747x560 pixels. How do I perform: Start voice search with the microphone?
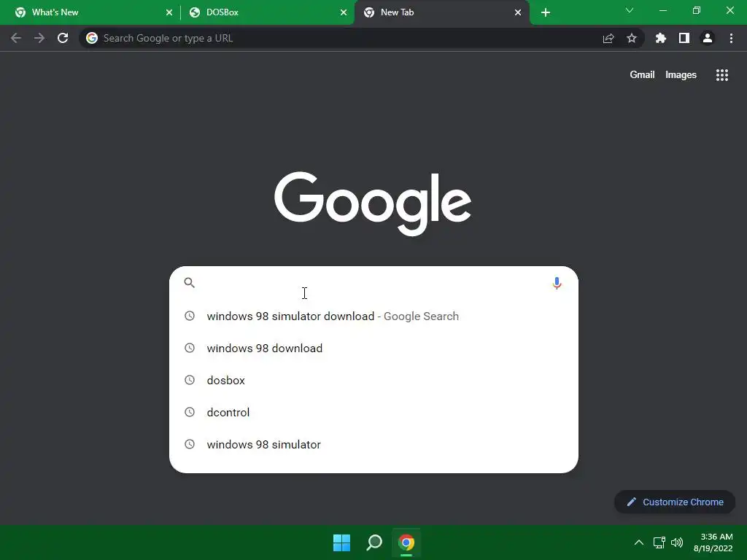pos(557,283)
